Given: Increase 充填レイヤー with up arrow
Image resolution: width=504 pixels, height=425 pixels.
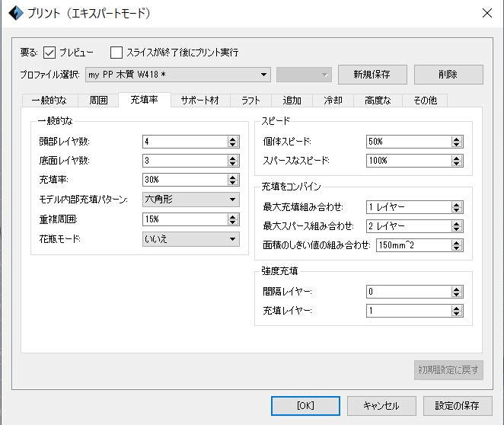Looking at the screenshot, I should [x=457, y=308].
